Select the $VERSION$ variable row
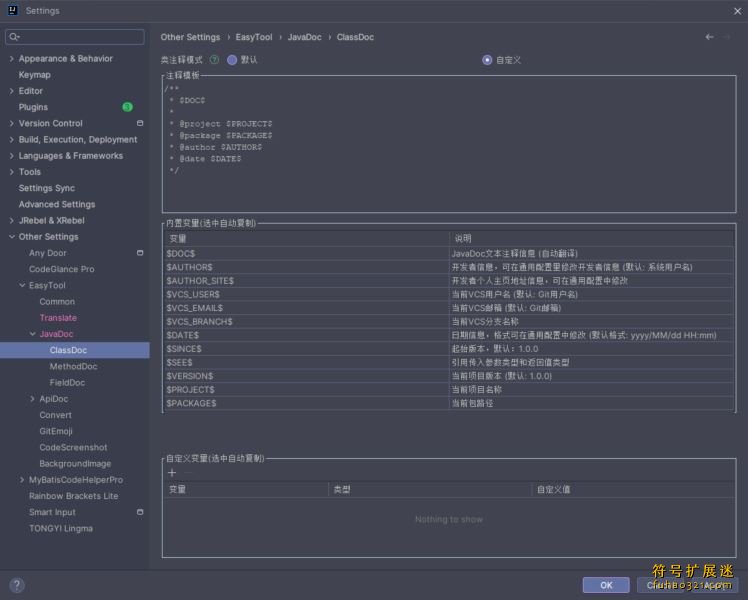 tap(448, 376)
